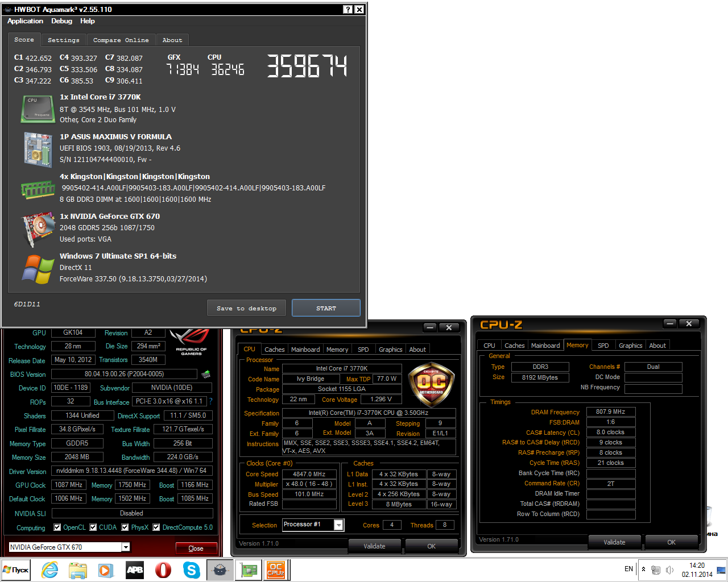728x582 pixels.
Task: Toggle the DirectCompute 5.0 checkbox
Action: pos(156,527)
